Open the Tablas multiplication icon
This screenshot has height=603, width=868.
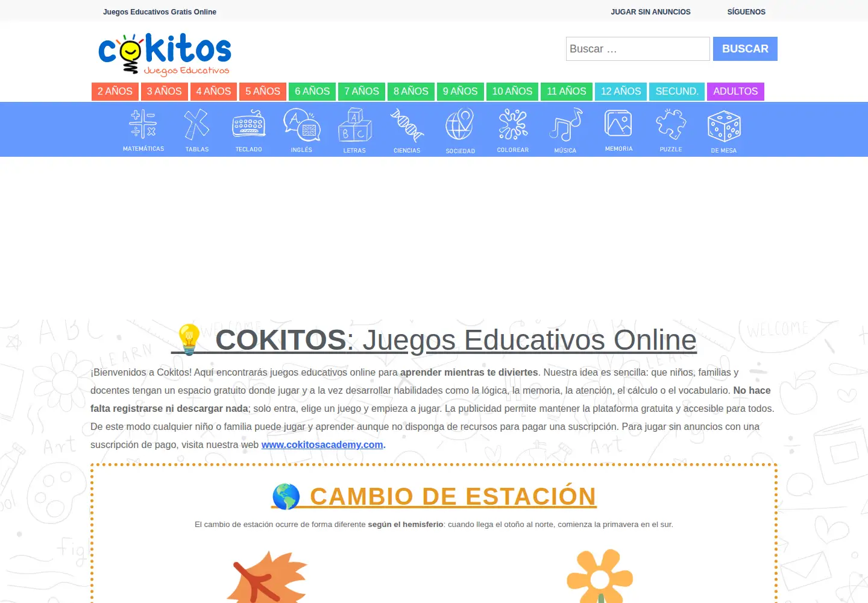click(197, 130)
